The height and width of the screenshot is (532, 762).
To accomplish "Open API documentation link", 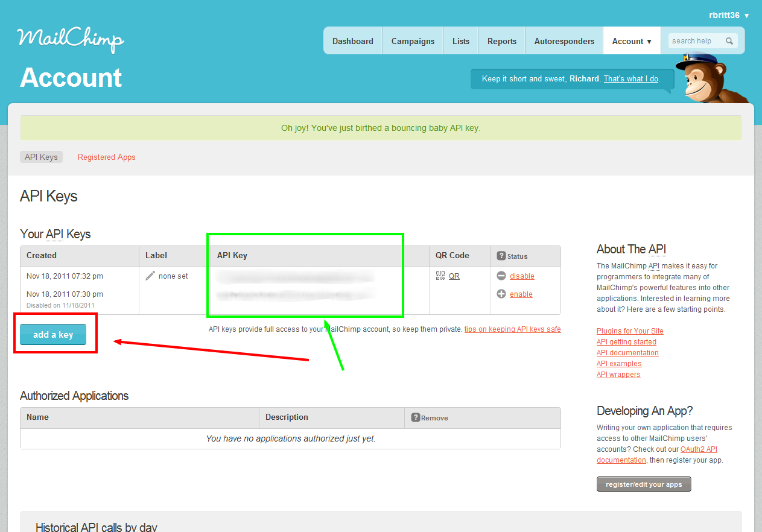I will 627,352.
